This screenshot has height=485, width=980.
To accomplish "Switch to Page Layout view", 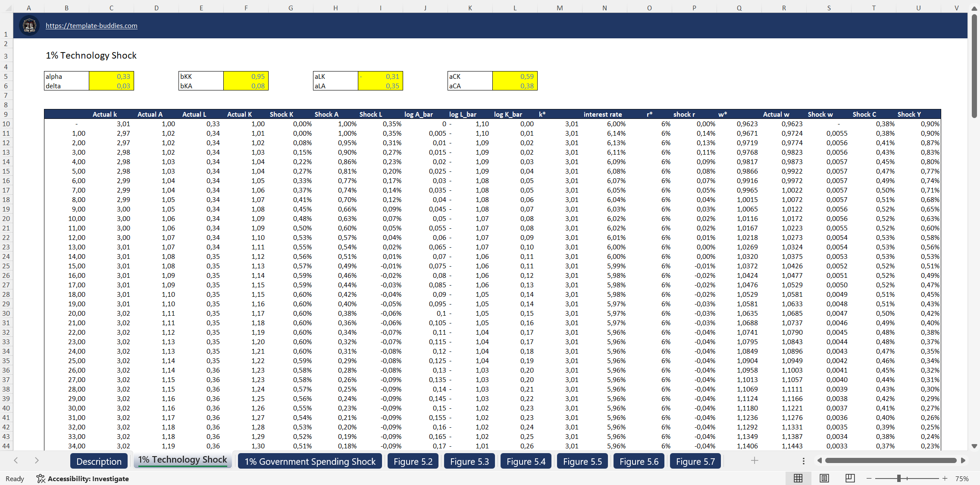I will click(824, 478).
